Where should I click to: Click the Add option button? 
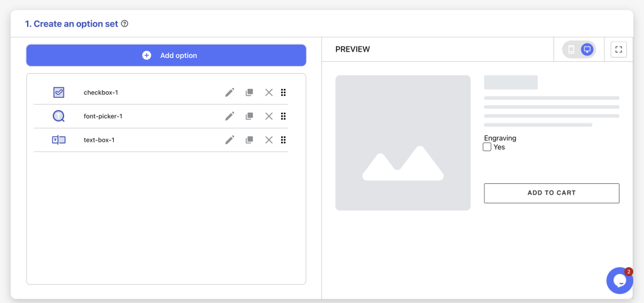166,55
